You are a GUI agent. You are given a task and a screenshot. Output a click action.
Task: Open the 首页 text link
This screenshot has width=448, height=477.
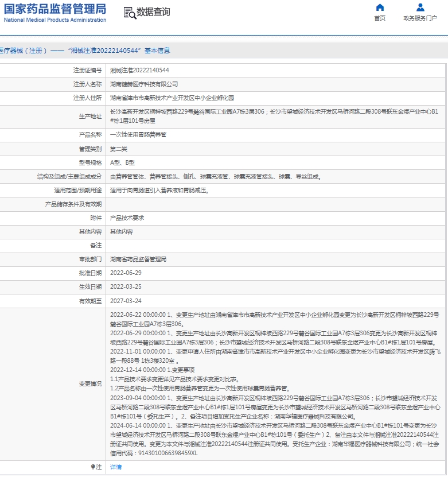pos(380,18)
